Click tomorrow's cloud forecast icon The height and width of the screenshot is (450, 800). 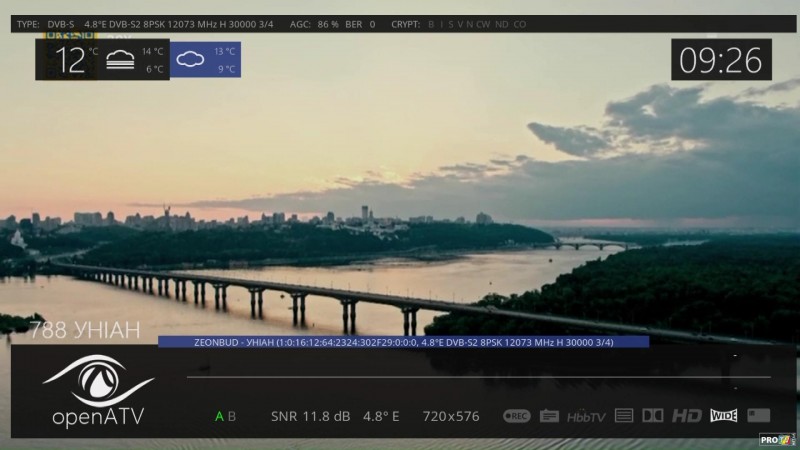190,60
